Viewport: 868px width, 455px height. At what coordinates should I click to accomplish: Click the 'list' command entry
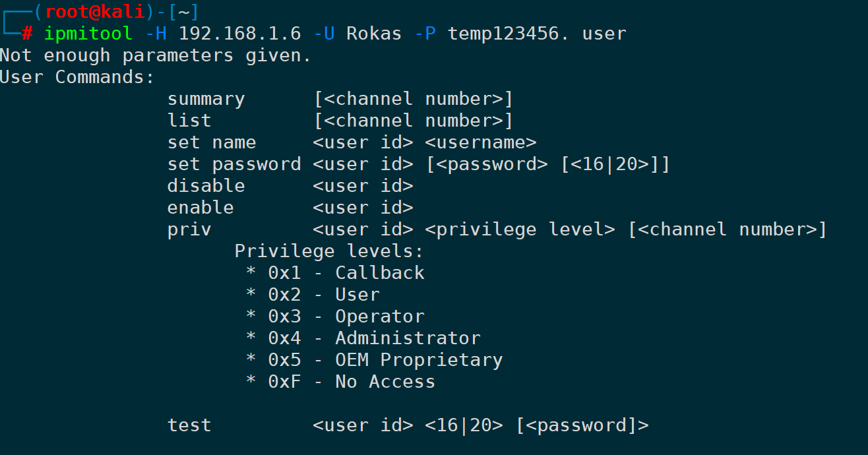point(189,121)
